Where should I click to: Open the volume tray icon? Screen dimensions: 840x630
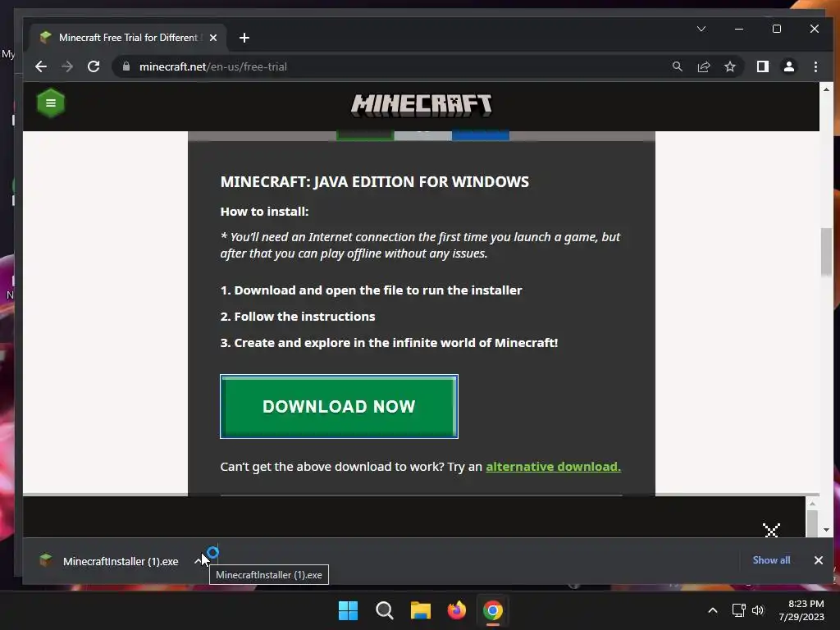[x=758, y=610]
